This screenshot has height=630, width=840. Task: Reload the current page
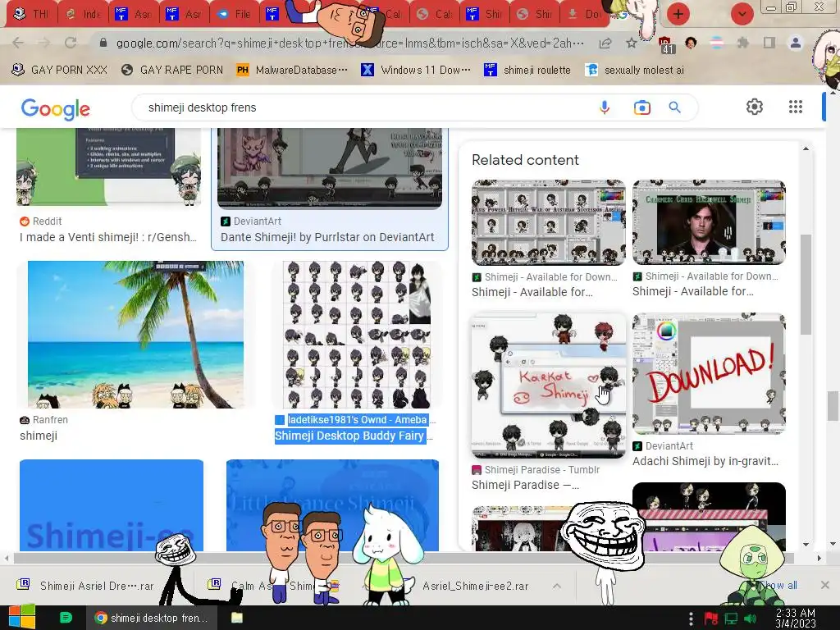pos(71,43)
